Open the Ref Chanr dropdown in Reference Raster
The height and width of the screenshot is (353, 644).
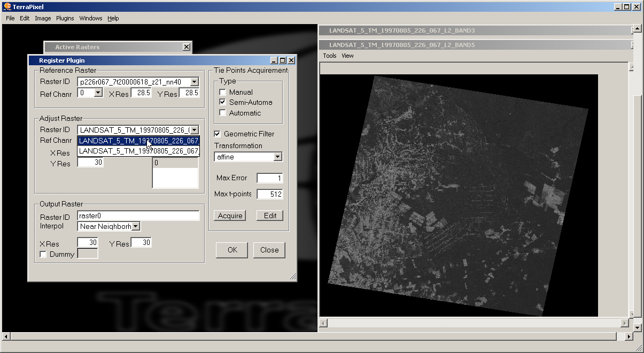[98, 93]
